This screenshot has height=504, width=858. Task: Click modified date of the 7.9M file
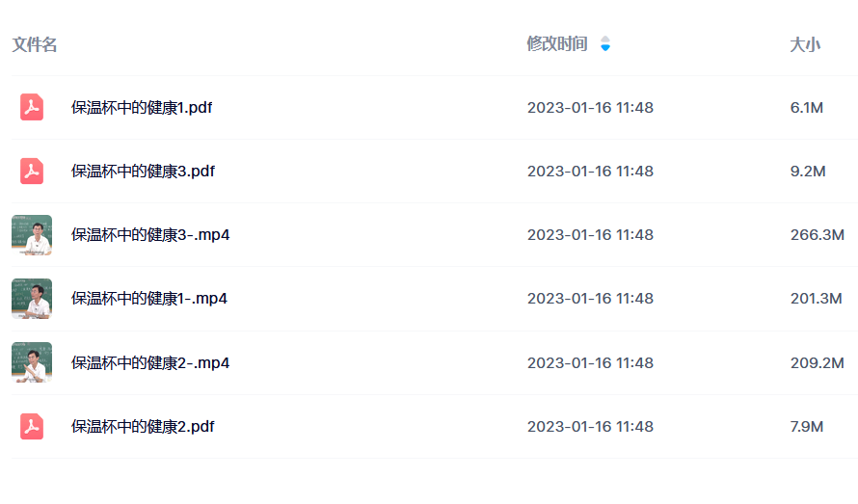(x=590, y=426)
